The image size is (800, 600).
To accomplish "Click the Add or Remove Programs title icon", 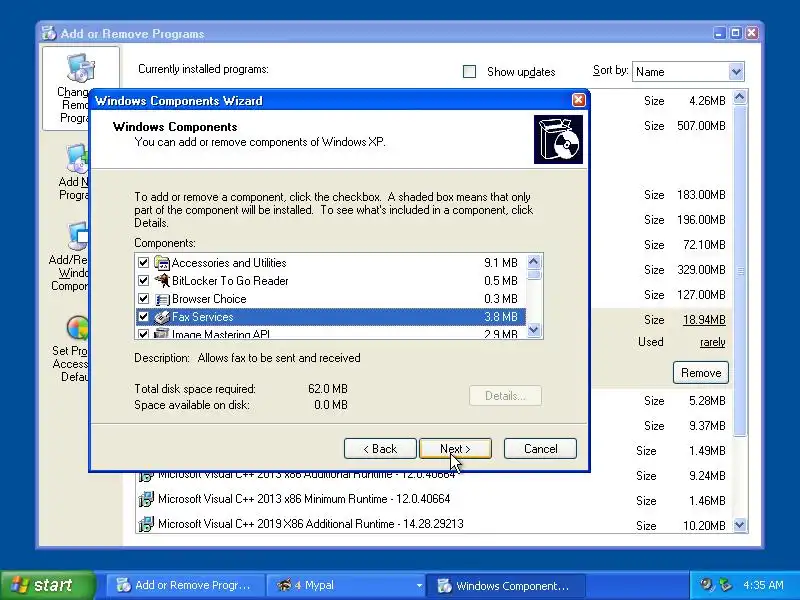I will 49,33.
